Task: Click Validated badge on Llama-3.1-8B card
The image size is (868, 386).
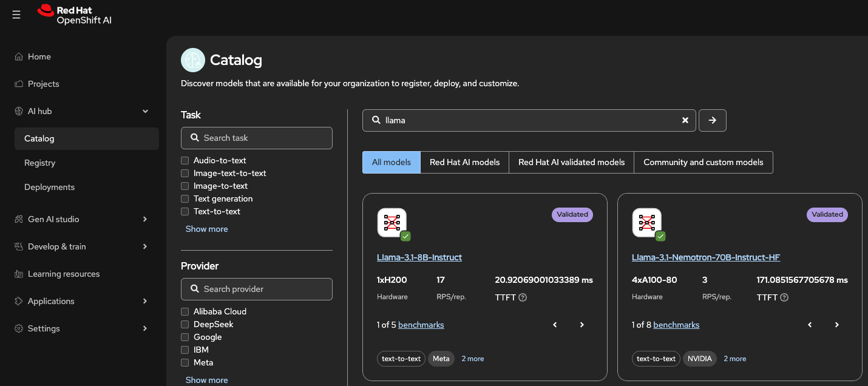Action: 572,214
